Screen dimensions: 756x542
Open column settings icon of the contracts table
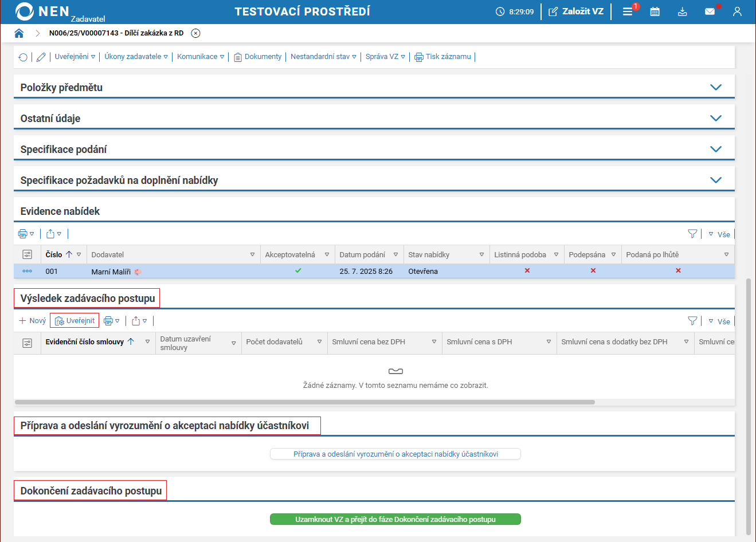(x=27, y=343)
